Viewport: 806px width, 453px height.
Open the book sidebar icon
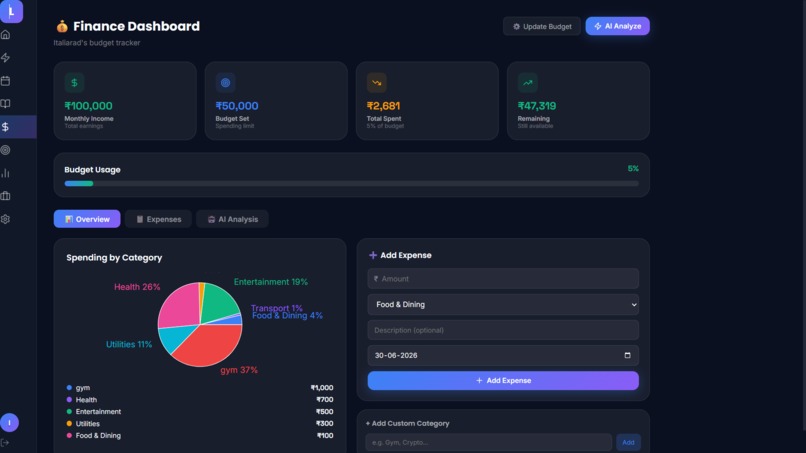[6, 103]
